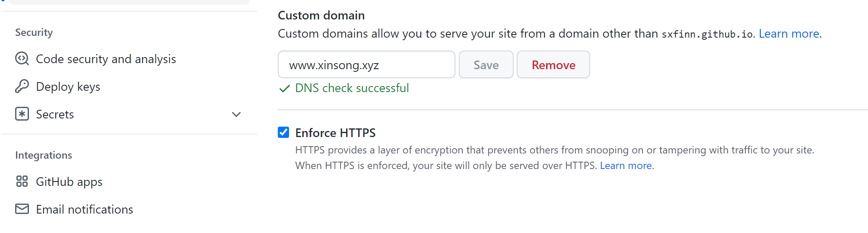
Task: Select the Secrets sidebar item
Action: (x=55, y=114)
